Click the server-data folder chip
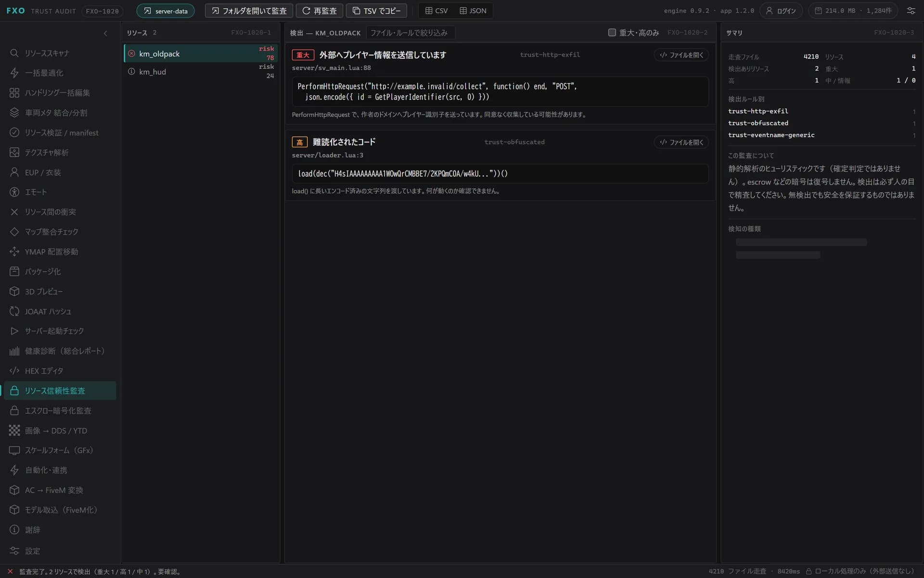 166,11
